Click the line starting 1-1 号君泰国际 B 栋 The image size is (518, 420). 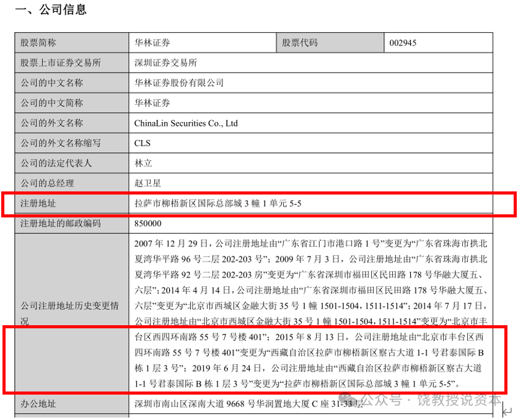coord(297,383)
